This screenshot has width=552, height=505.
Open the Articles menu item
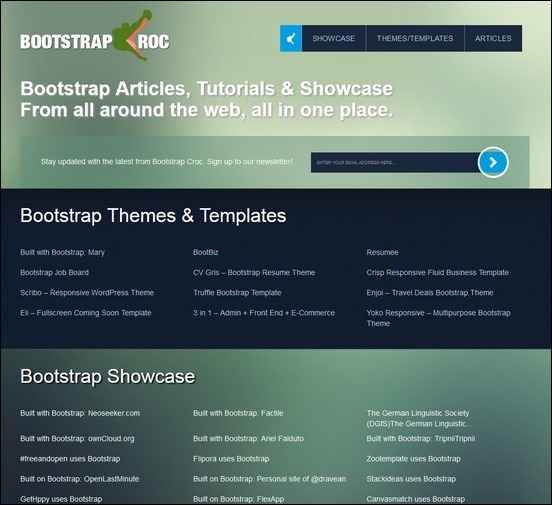tap(493, 38)
